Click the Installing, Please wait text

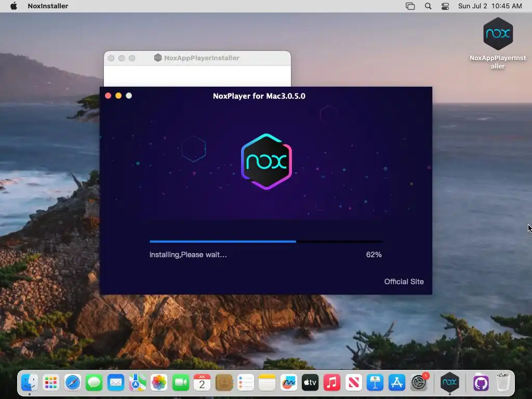188,255
